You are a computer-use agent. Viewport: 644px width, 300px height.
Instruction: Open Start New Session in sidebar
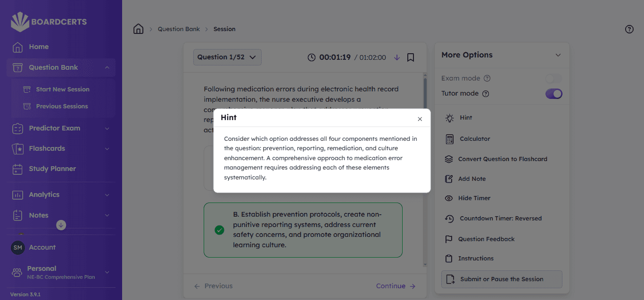click(x=62, y=89)
